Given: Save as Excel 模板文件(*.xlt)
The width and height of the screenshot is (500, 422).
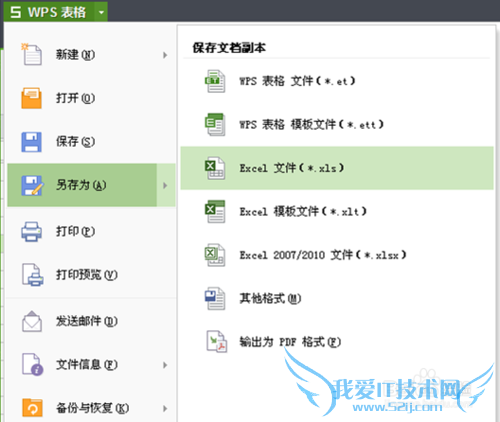Looking at the screenshot, I should 337,211.
